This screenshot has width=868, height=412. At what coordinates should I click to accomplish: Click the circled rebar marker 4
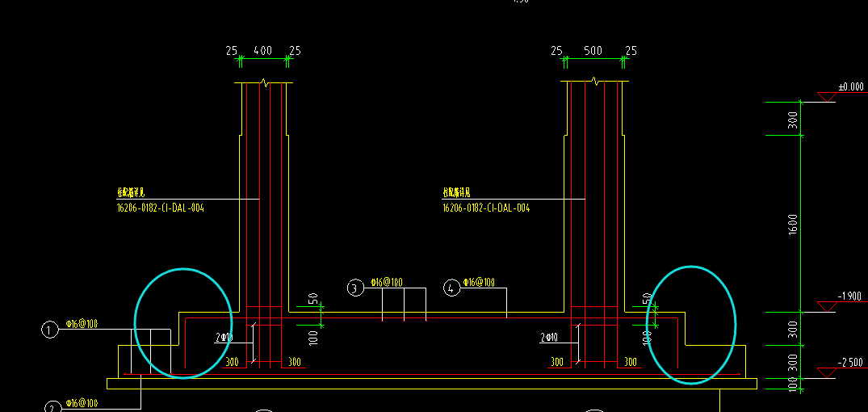[x=451, y=288]
